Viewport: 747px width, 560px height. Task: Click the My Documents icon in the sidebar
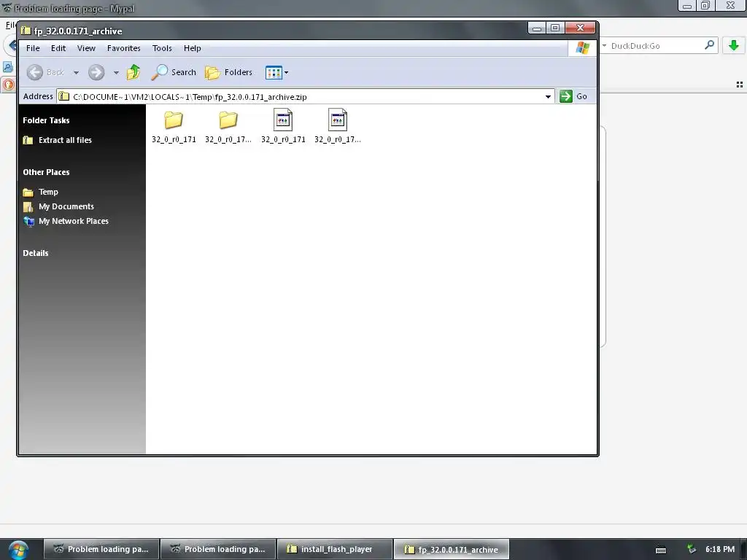[x=28, y=206]
